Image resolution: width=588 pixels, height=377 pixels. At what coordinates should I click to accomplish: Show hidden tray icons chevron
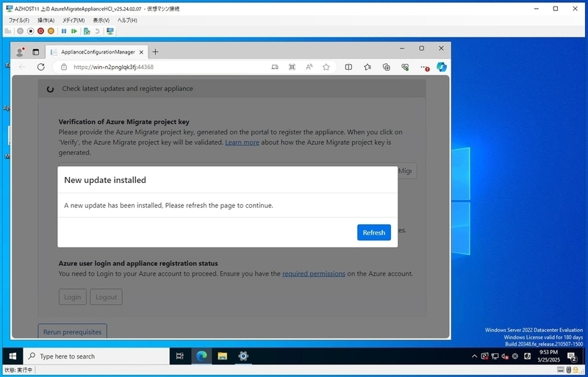coord(474,356)
